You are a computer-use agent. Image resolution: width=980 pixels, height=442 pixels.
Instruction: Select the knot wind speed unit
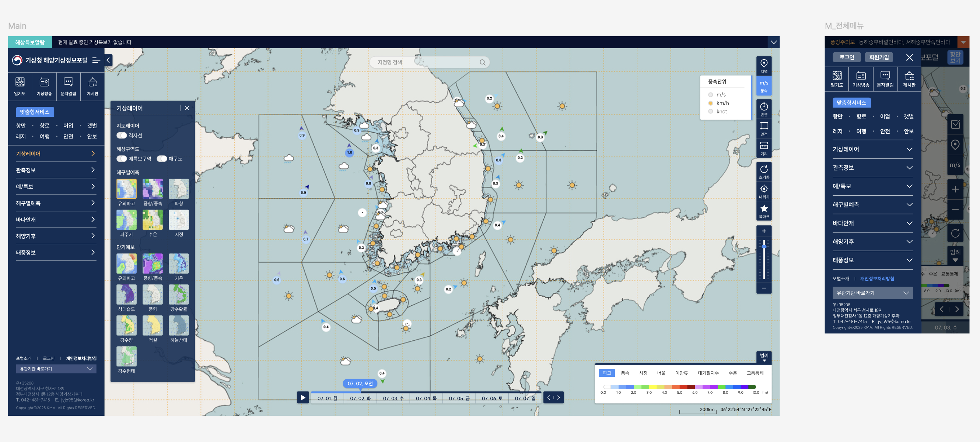coord(710,112)
